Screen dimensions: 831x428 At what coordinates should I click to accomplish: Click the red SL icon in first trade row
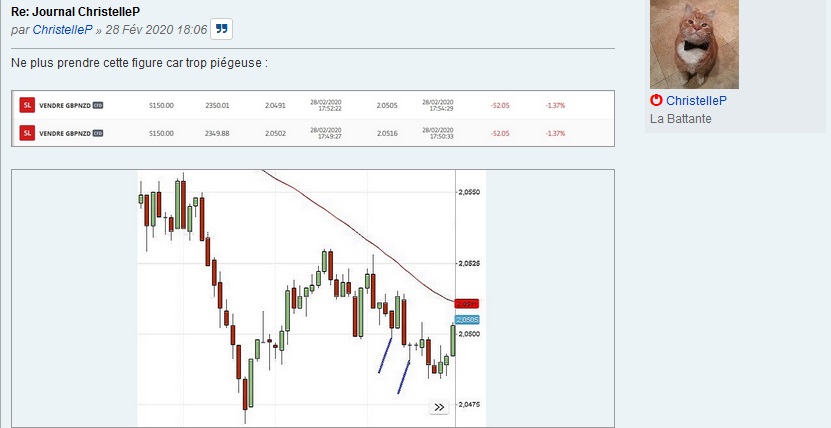coord(27,105)
